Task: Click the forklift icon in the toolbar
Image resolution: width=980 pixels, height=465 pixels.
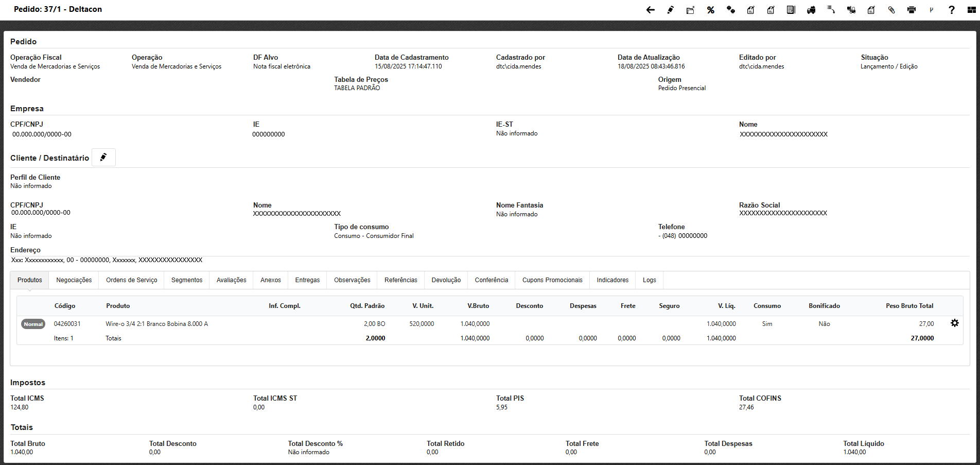Action: 851,10
